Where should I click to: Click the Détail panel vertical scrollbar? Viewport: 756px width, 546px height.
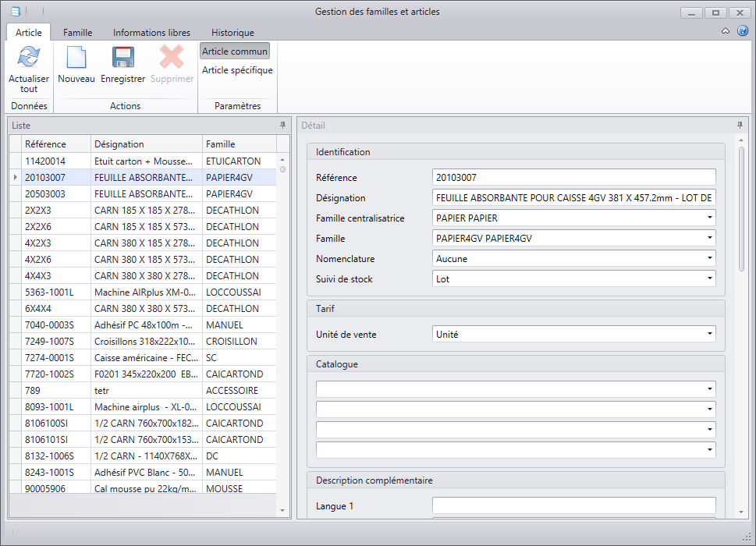741,211
